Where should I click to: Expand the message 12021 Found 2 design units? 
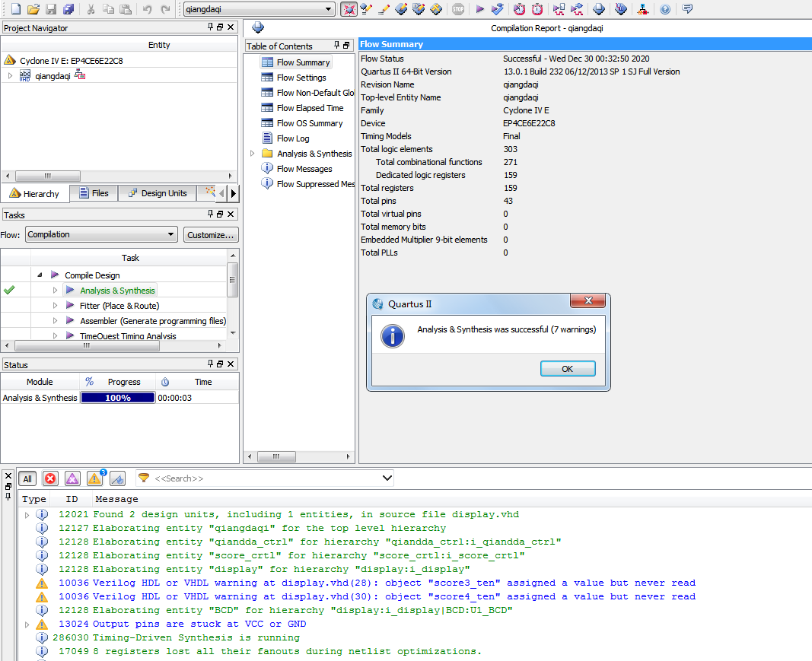point(27,515)
